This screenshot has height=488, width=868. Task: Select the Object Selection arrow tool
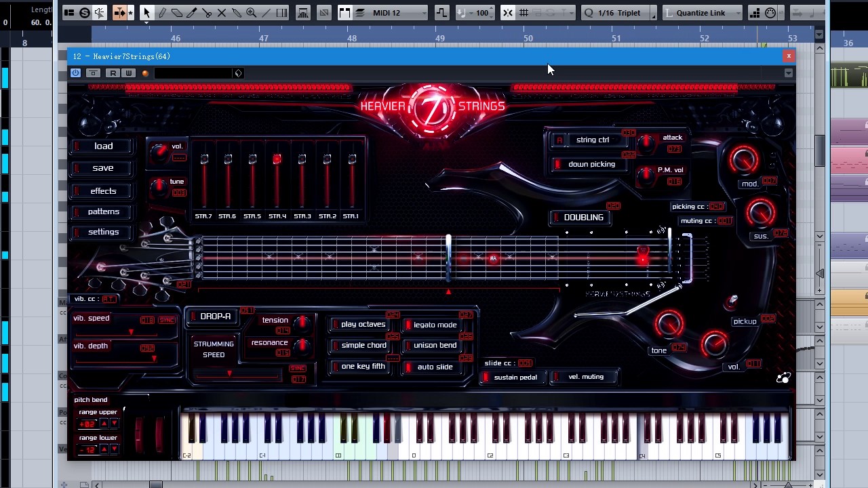[x=146, y=12]
